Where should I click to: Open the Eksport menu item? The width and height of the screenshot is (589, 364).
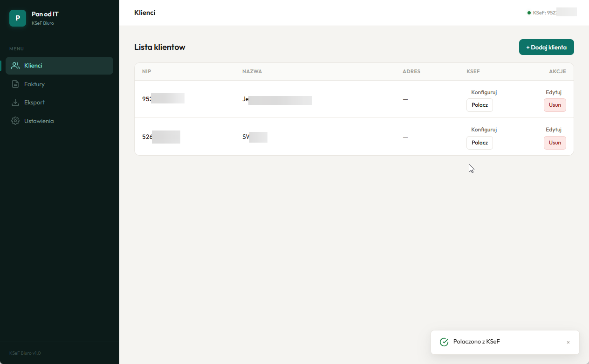coord(34,103)
